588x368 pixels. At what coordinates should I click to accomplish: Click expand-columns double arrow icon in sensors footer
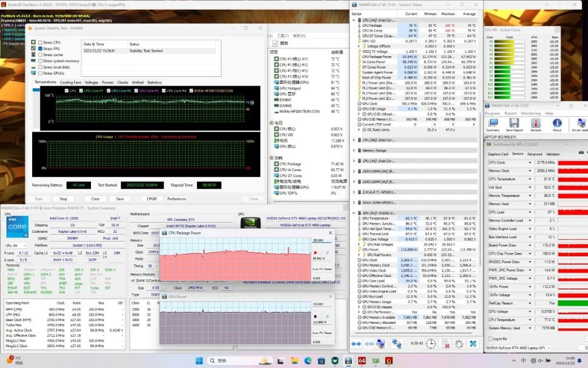[356, 343]
